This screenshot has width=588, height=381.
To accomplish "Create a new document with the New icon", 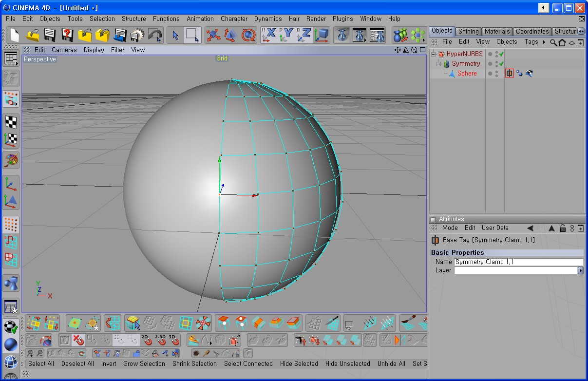I will click(x=15, y=35).
